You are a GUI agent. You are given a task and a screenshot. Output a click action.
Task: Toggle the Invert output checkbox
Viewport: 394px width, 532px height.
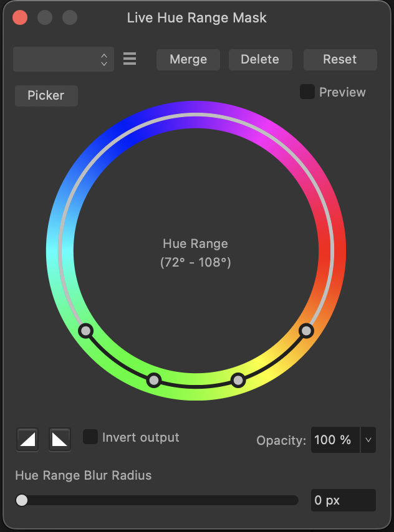[x=90, y=437]
